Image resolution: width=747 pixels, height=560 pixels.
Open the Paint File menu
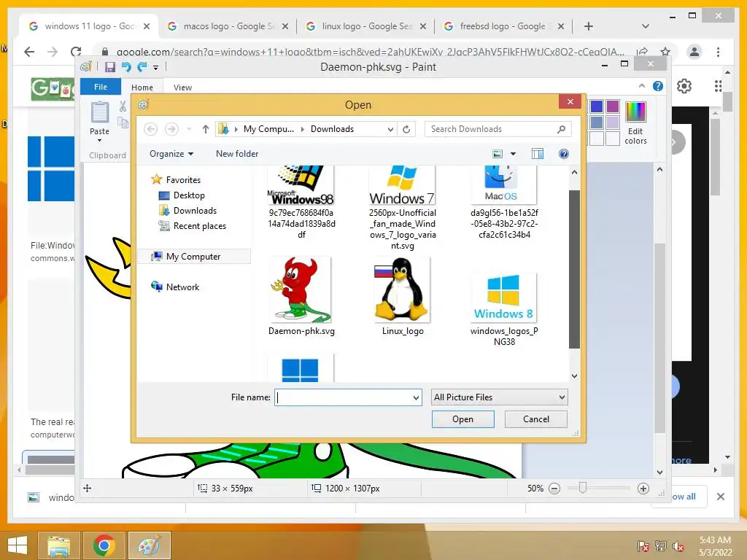[101, 87]
